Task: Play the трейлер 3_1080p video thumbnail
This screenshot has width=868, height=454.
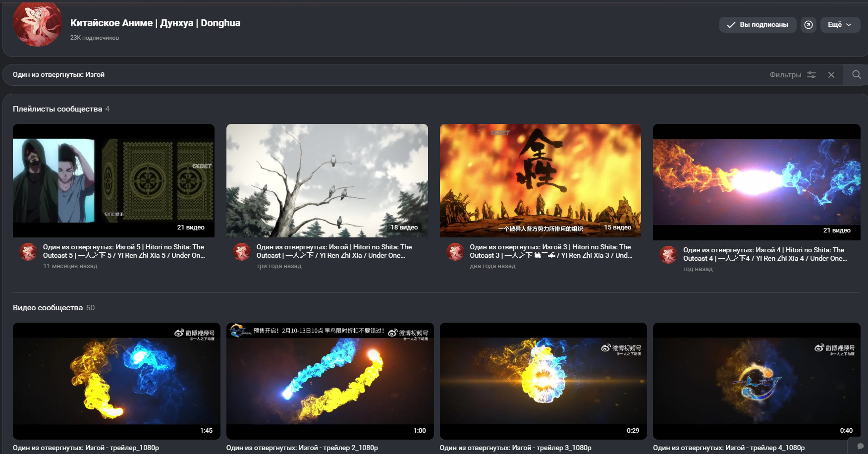Action: point(543,381)
